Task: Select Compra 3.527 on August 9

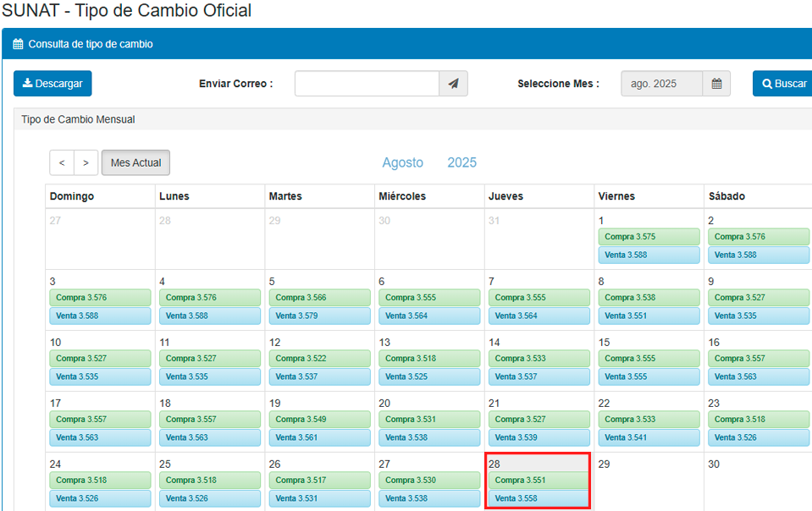Action: pyautogui.click(x=759, y=298)
